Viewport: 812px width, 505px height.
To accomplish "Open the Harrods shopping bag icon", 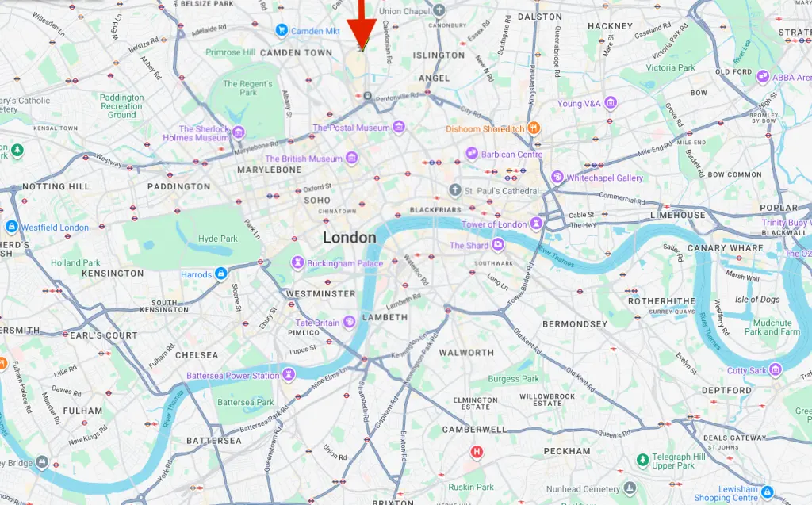I will [x=220, y=274].
